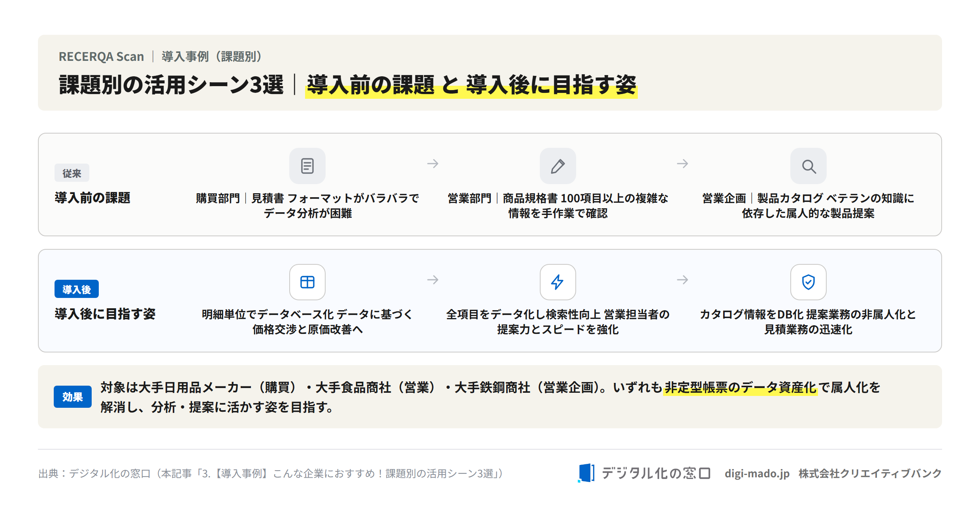The height and width of the screenshot is (520, 980).
Task: Click the shield check icon above カタログ情報 text
Action: (x=808, y=282)
